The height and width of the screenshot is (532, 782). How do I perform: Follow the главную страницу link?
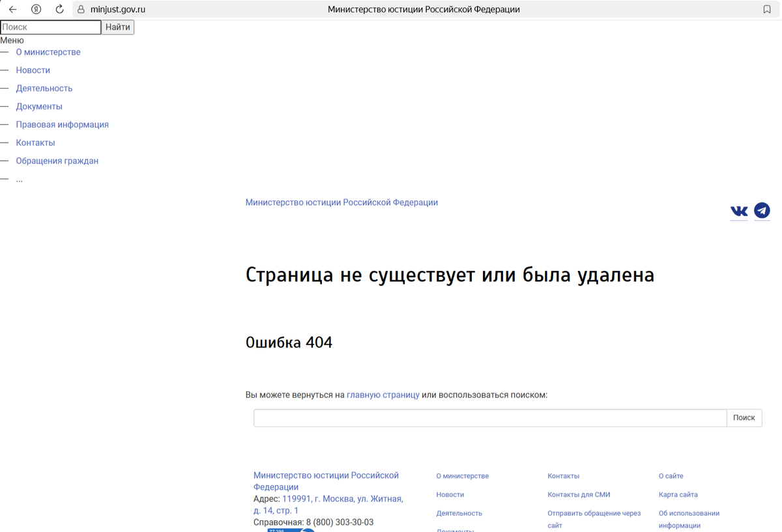pos(383,395)
